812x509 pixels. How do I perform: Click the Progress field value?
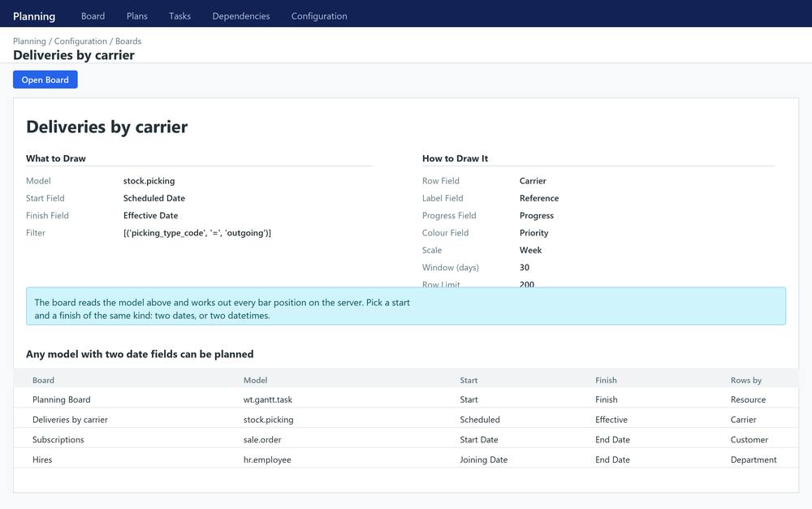(x=536, y=215)
